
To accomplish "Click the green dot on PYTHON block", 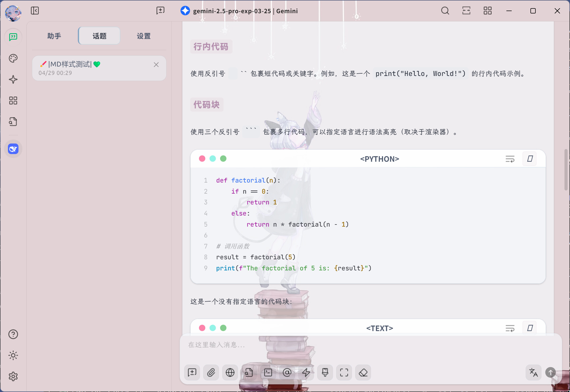I will 223,159.
